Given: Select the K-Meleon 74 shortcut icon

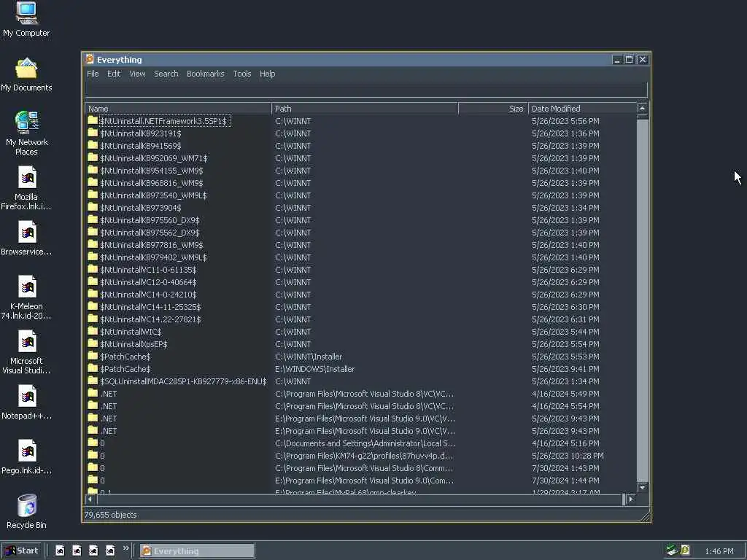Looking at the screenshot, I should tap(27, 287).
